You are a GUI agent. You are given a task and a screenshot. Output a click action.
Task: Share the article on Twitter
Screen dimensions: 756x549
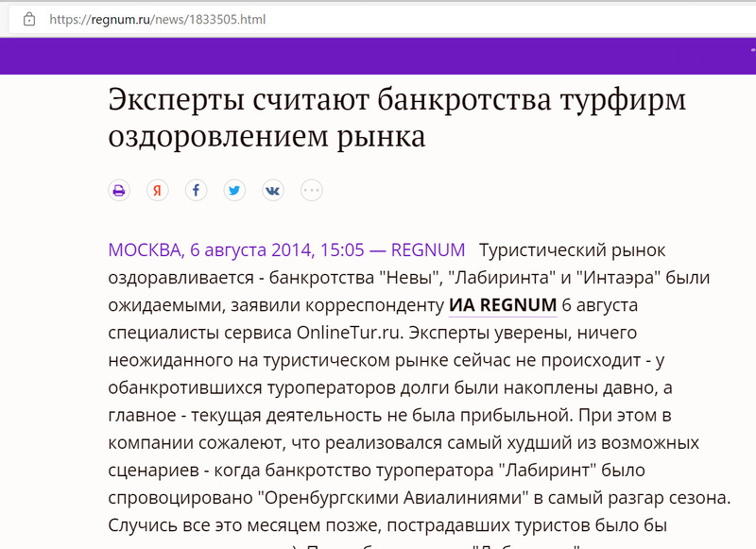point(234,191)
